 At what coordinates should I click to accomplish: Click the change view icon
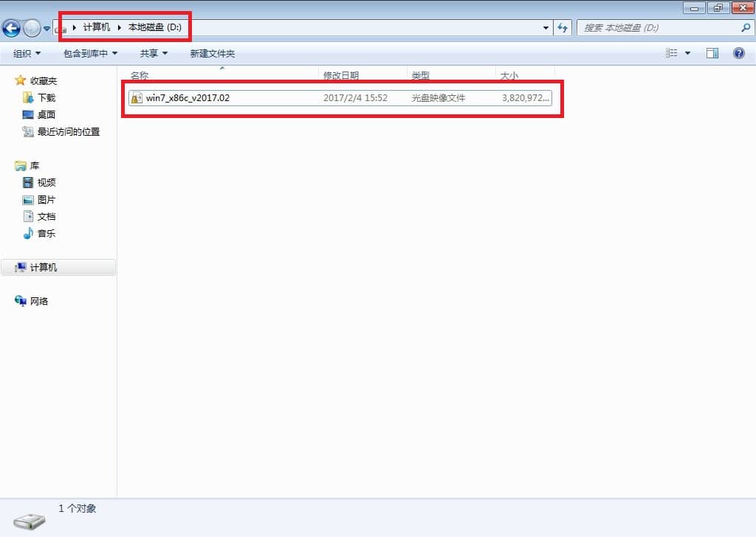[672, 53]
